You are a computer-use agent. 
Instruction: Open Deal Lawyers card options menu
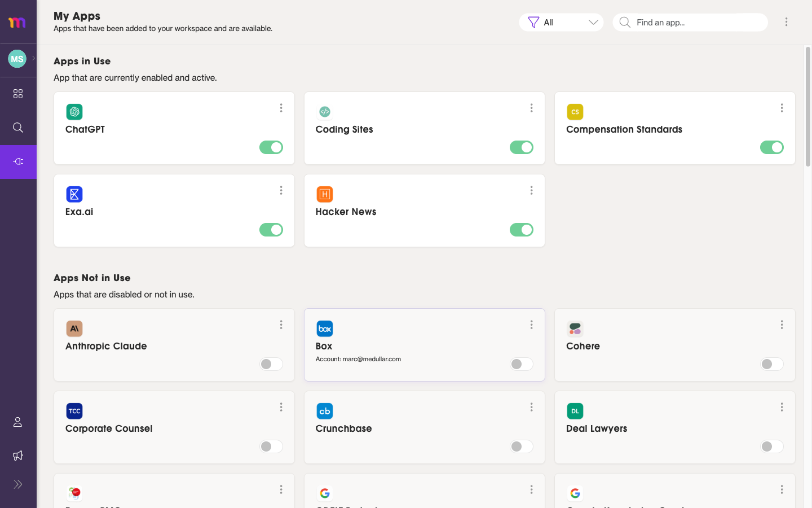click(782, 407)
